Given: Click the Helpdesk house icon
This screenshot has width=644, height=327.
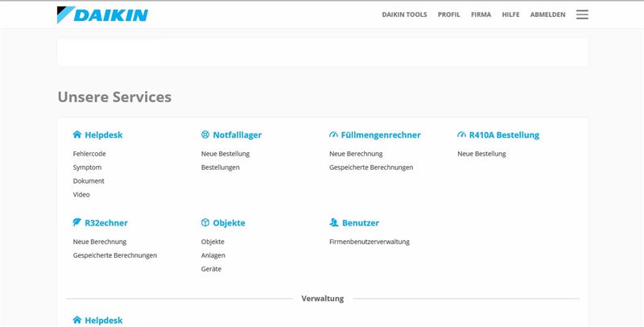Looking at the screenshot, I should point(77,135).
